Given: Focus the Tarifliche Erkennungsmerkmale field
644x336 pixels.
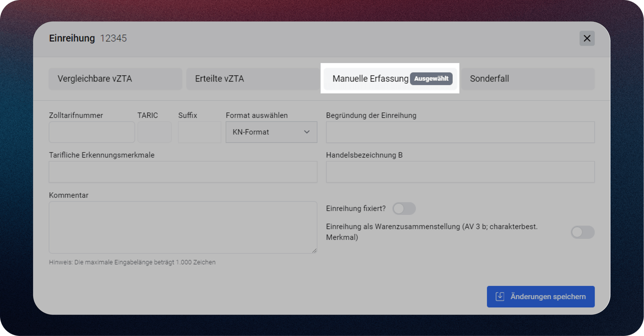Looking at the screenshot, I should tap(183, 172).
